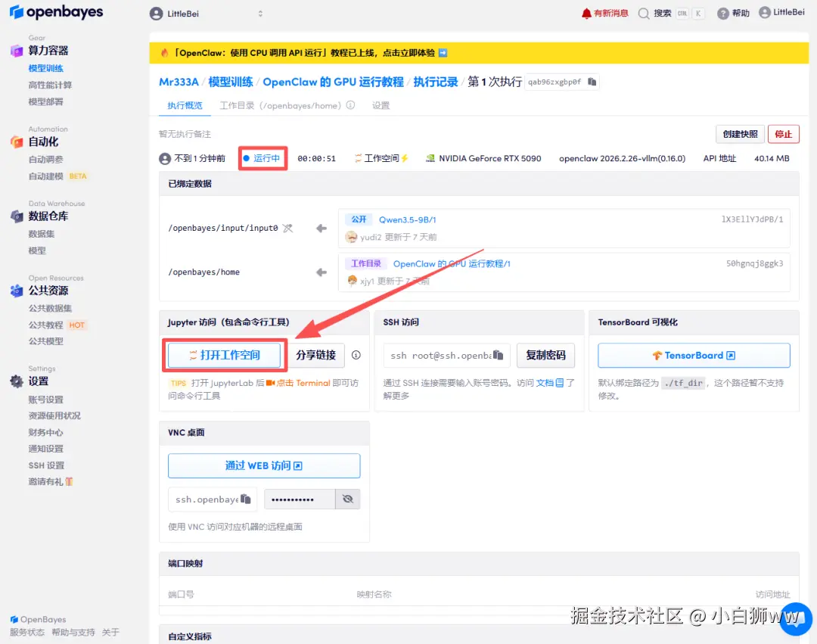Click 通过 WEB 访问 VNC button
Screen dimensions: 817x644
tap(264, 466)
